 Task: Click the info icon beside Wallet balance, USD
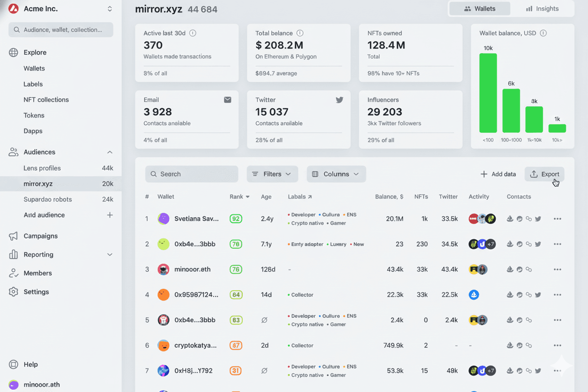[x=544, y=33]
